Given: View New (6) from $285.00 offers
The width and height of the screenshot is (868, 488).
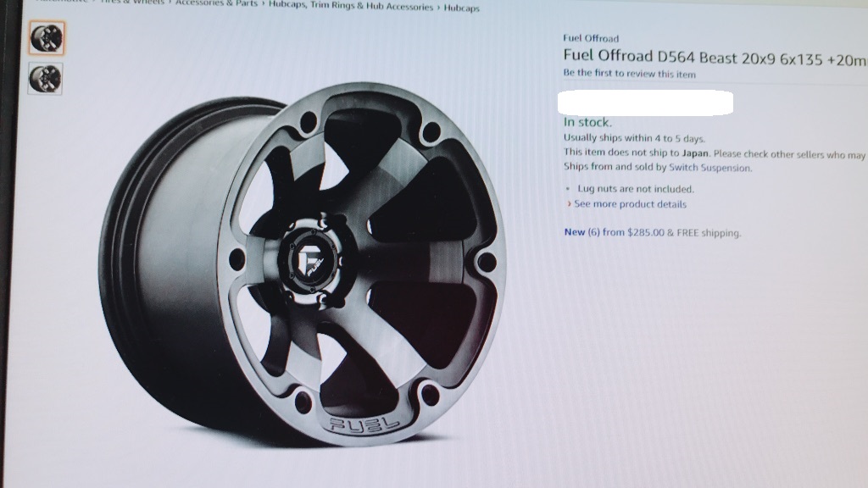Looking at the screenshot, I should click(652, 232).
